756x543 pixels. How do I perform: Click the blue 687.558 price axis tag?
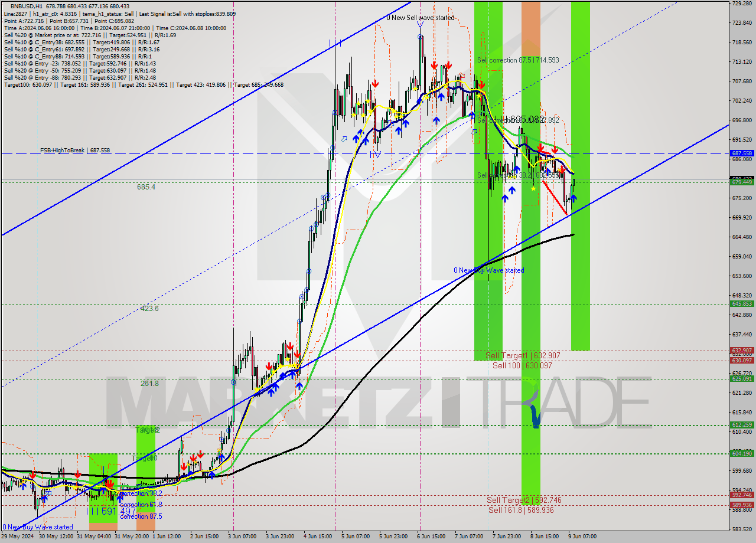click(742, 153)
